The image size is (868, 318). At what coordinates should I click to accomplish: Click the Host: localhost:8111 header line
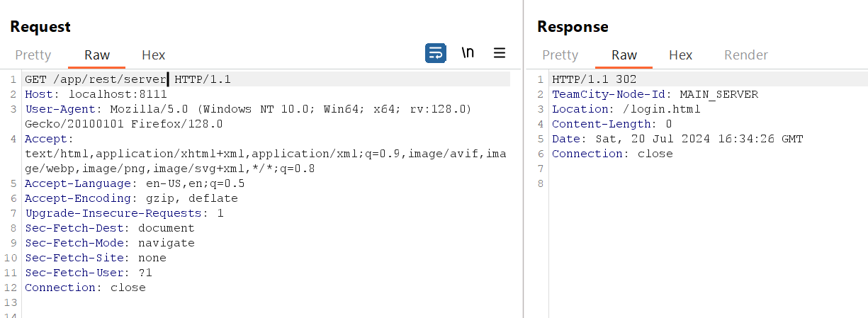(x=96, y=94)
